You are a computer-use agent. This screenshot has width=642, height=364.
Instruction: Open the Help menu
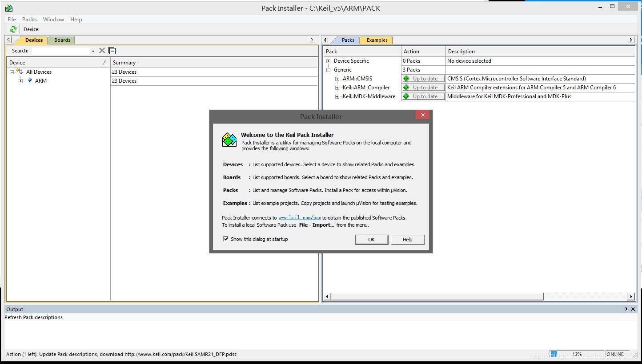76,20
